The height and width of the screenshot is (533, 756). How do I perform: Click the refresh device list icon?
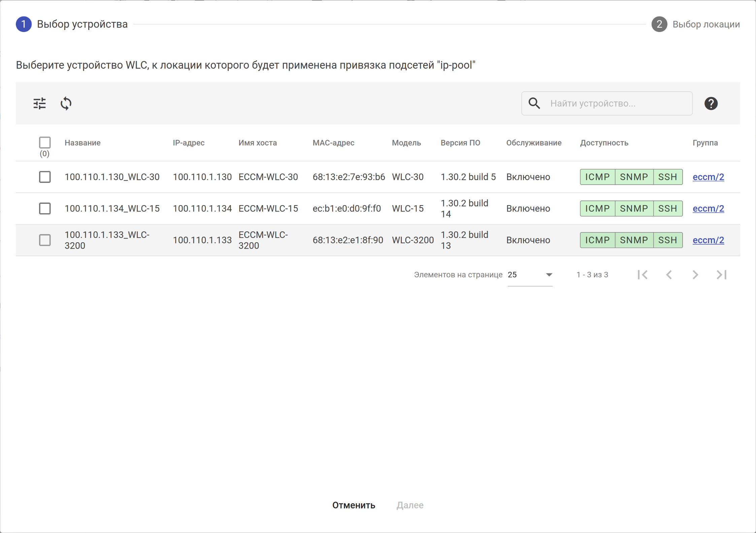[x=66, y=103]
